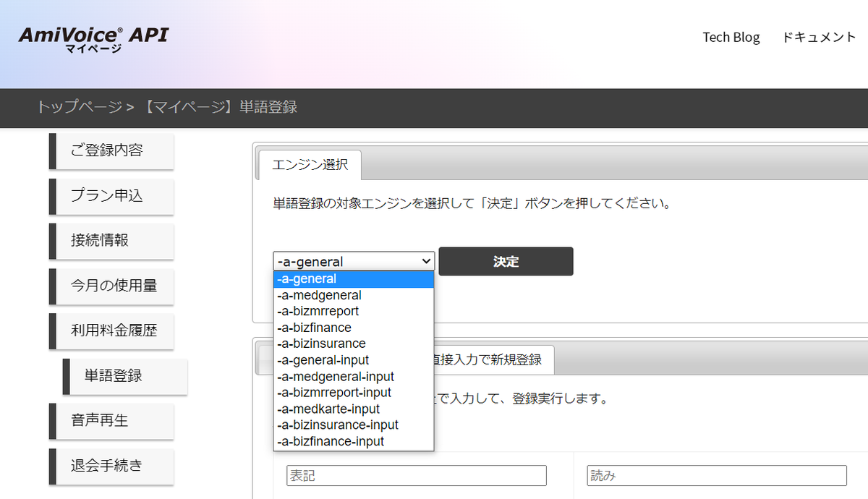Switch to the エンジン選択 tab

point(310,165)
